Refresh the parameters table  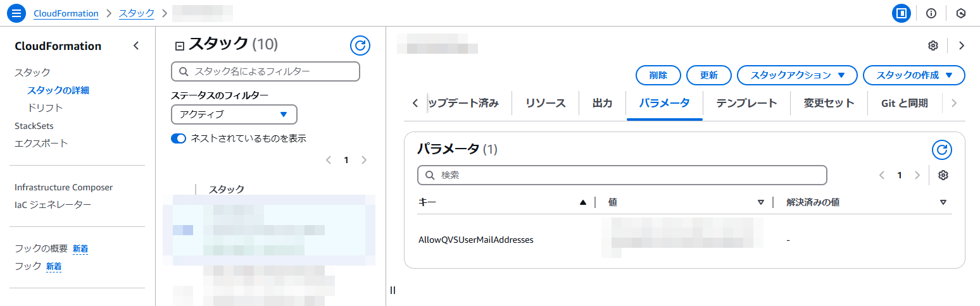[941, 150]
